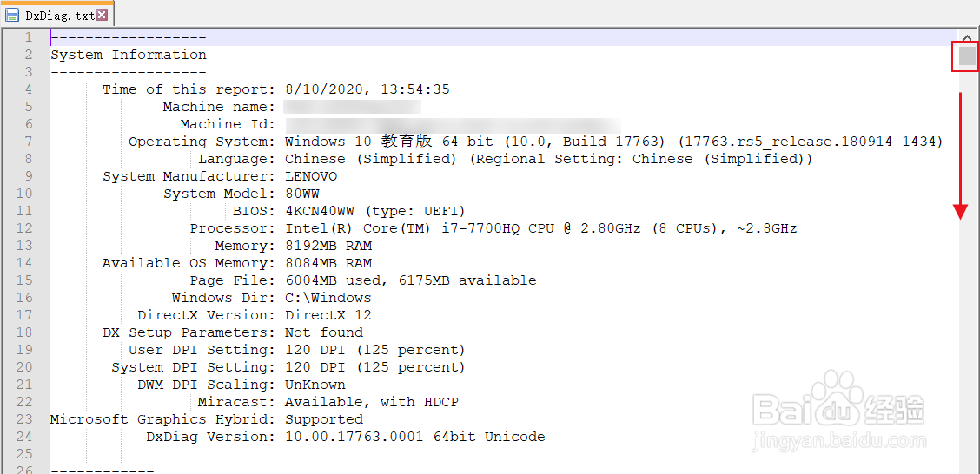
Task: Place the cursor on the 'System Information' heading
Action: [x=128, y=55]
